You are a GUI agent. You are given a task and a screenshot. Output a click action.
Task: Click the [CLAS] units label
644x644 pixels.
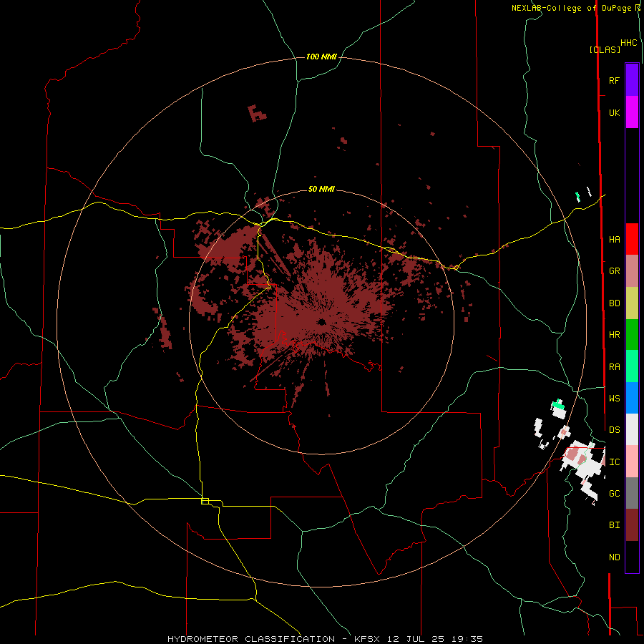click(605, 49)
